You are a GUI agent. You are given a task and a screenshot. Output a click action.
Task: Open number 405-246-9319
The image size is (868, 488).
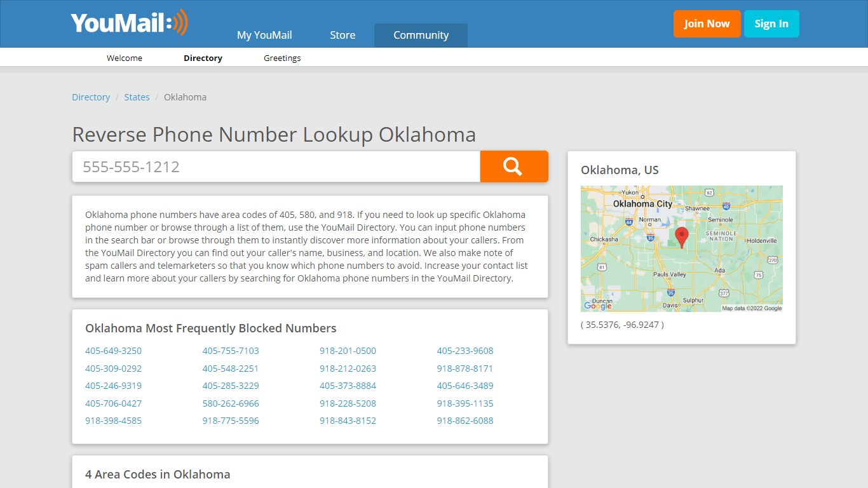click(x=113, y=386)
